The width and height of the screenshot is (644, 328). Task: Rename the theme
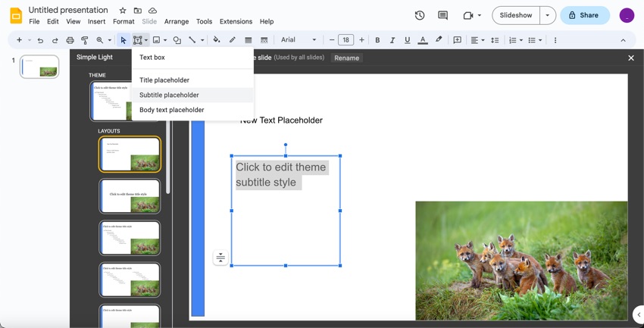click(x=347, y=58)
